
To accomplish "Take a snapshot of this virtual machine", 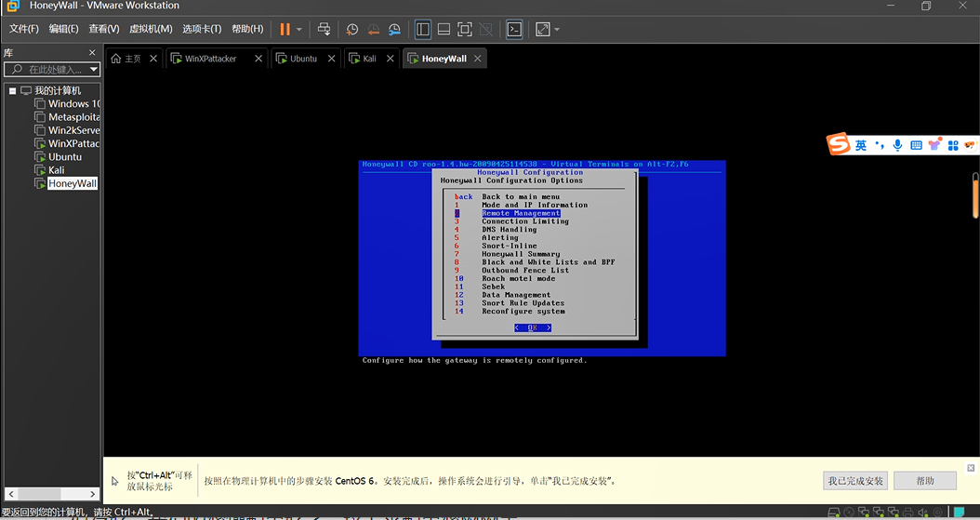I will click(x=352, y=30).
